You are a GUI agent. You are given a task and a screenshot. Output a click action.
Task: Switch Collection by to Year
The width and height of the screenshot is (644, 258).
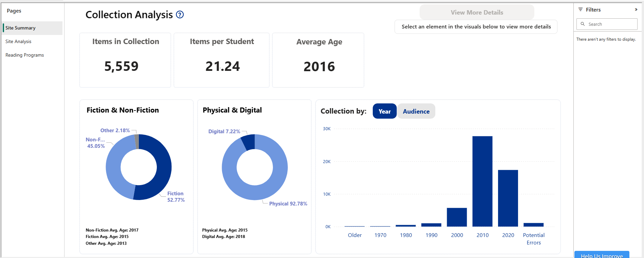click(384, 111)
